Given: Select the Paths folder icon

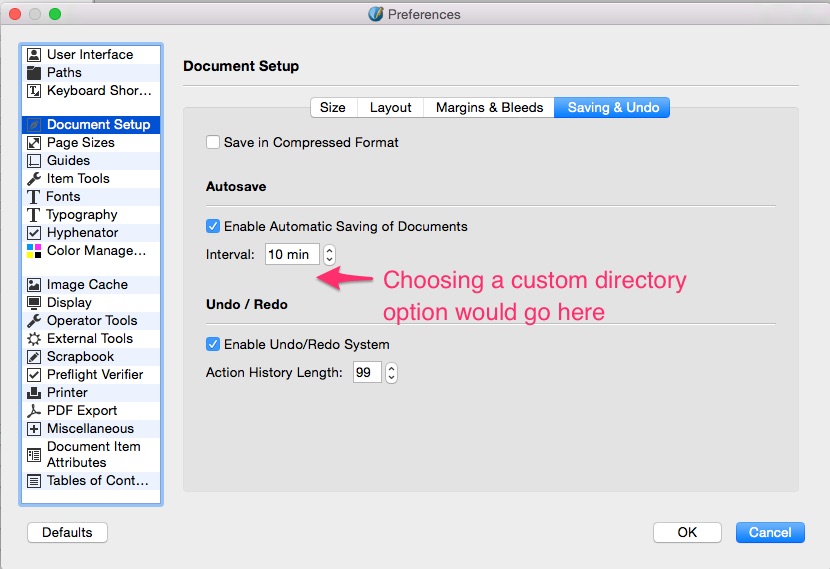Looking at the screenshot, I should (34, 73).
